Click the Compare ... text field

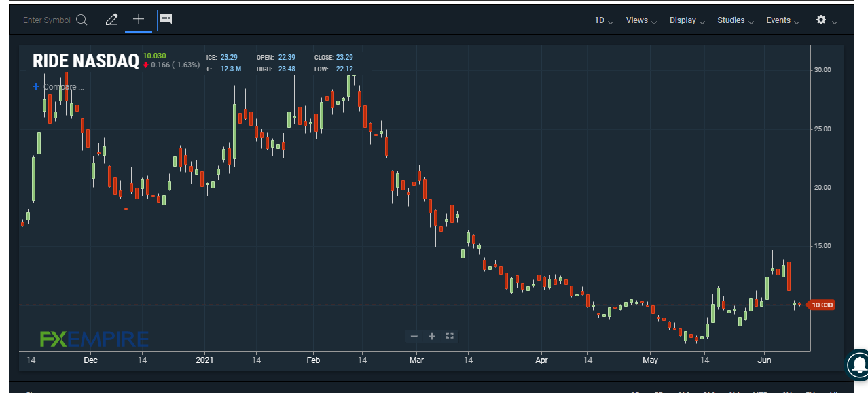tap(64, 87)
